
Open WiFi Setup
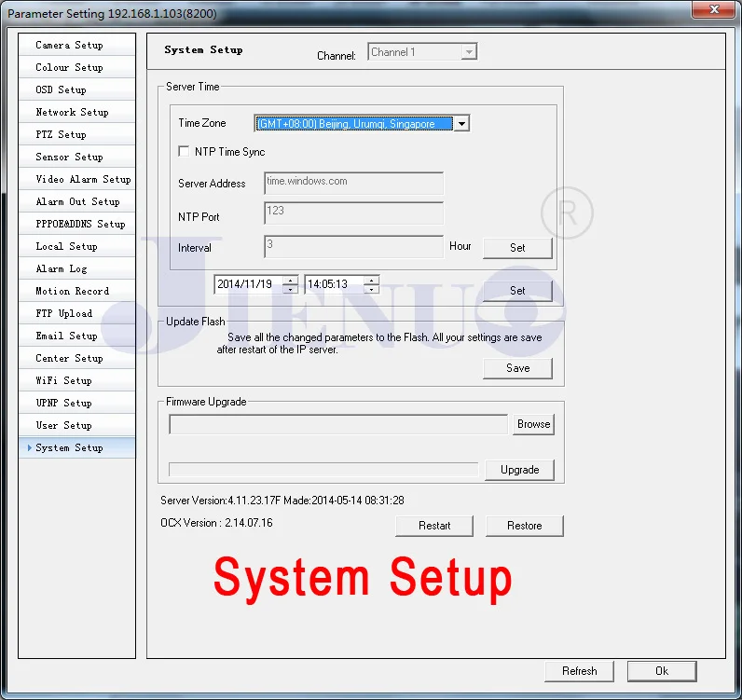coord(76,380)
